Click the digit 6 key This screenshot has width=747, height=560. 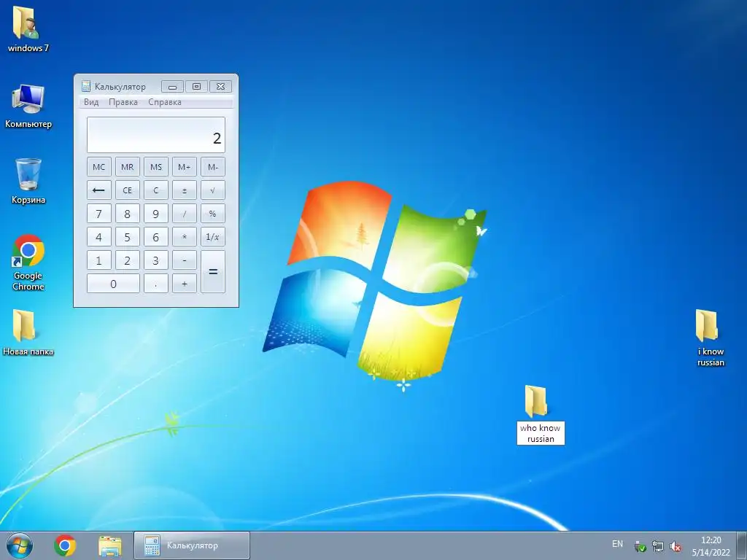pyautogui.click(x=156, y=237)
